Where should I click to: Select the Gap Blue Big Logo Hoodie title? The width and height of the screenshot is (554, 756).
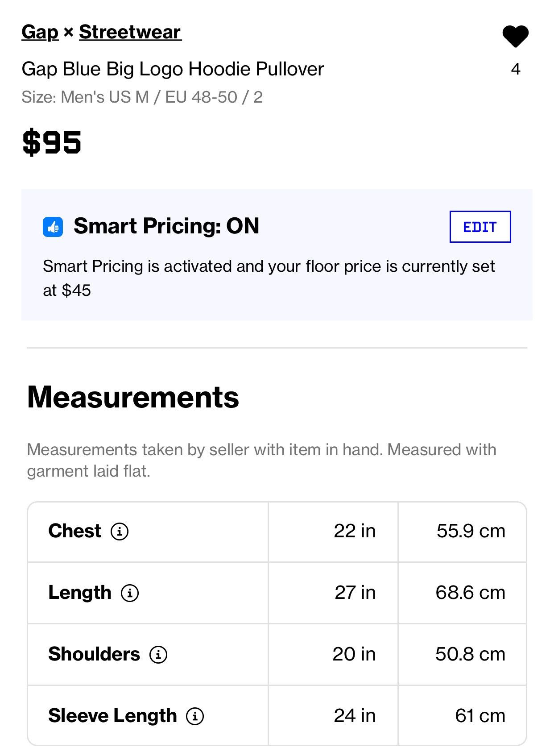tap(173, 69)
